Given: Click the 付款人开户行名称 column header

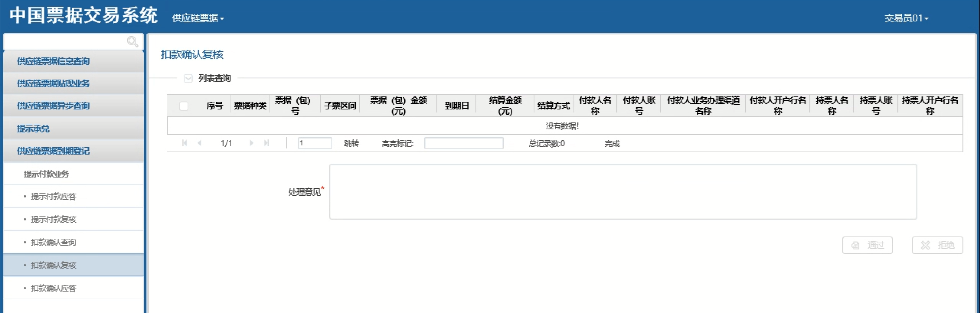Looking at the screenshot, I should (777, 106).
